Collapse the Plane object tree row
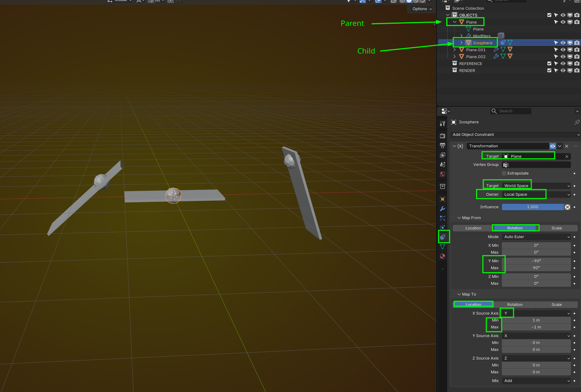The height and width of the screenshot is (392, 581). pyautogui.click(x=455, y=22)
